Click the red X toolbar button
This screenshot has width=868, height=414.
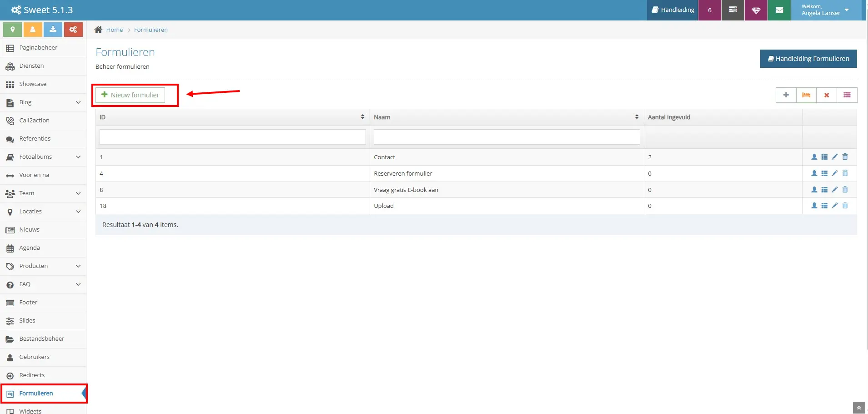[x=827, y=95]
